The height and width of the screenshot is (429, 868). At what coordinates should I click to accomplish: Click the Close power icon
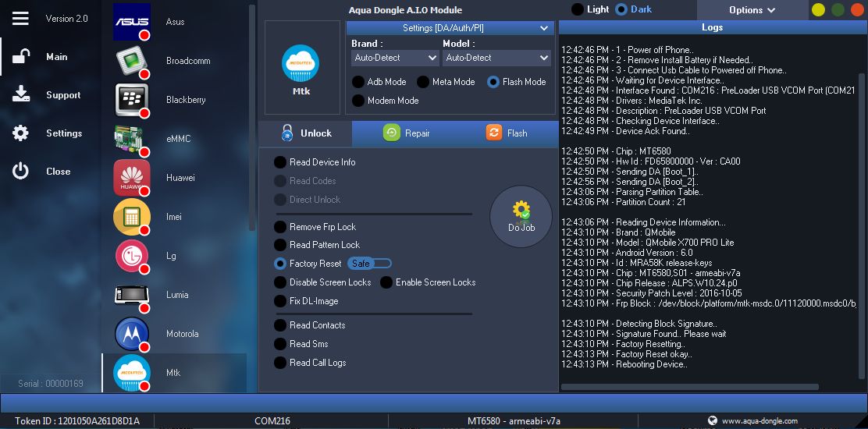pos(20,171)
